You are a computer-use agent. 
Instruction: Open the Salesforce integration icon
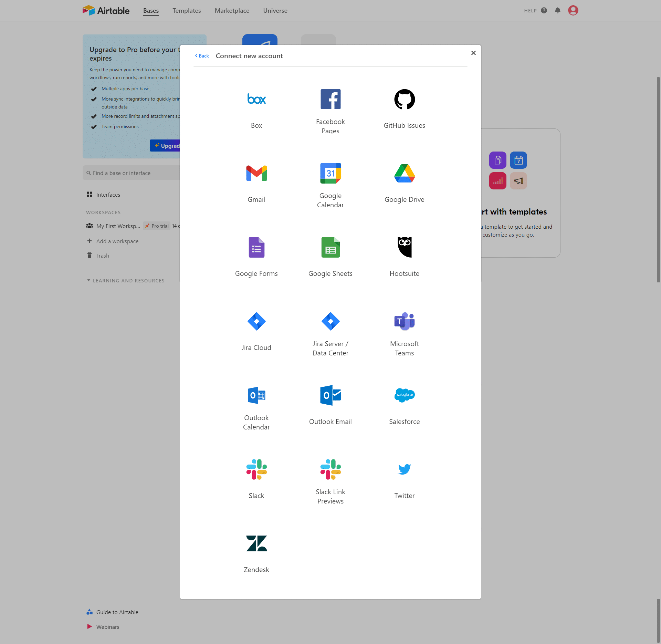point(404,395)
